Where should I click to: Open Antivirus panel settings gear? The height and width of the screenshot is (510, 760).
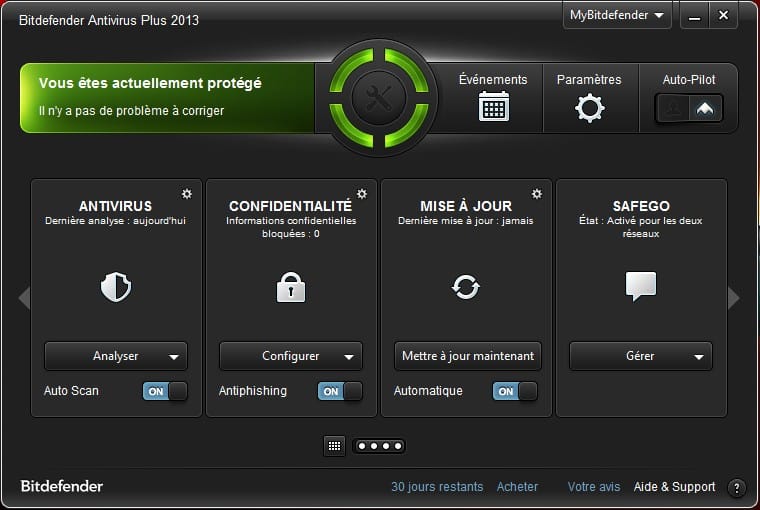tap(187, 194)
